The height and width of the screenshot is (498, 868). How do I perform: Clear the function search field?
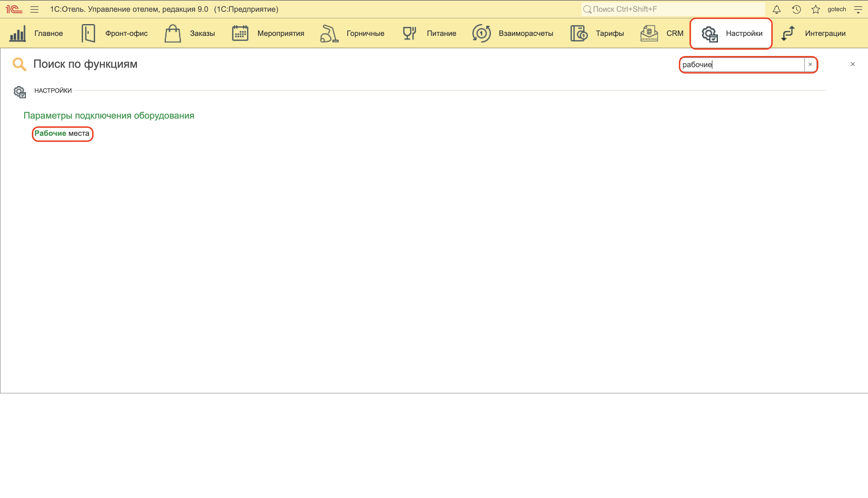click(x=810, y=64)
